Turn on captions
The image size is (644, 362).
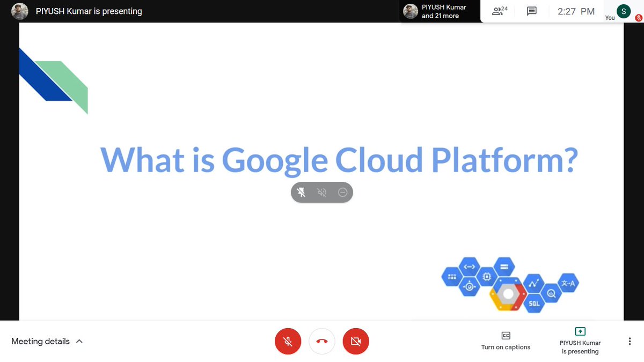point(506,341)
